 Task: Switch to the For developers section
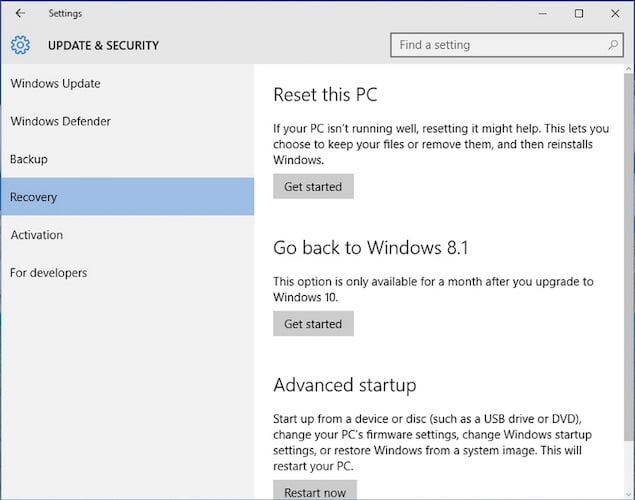[48, 273]
